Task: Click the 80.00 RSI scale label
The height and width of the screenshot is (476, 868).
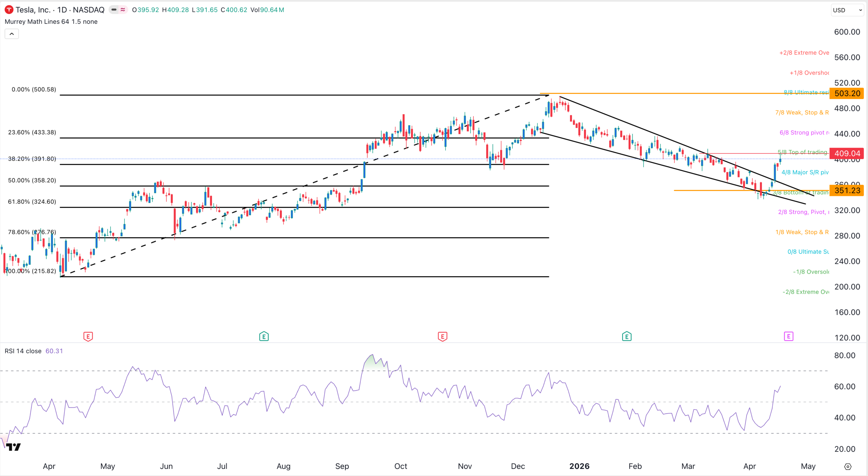Action: click(845, 355)
